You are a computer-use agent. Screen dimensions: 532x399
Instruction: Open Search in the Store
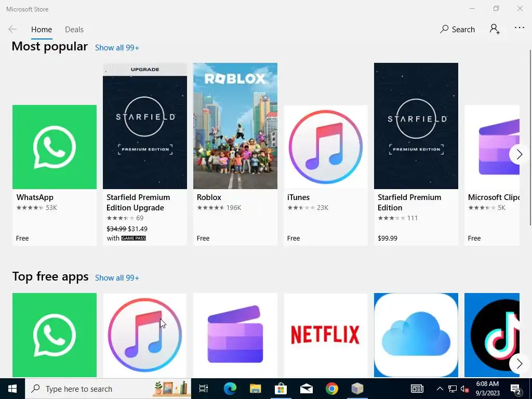click(x=457, y=30)
